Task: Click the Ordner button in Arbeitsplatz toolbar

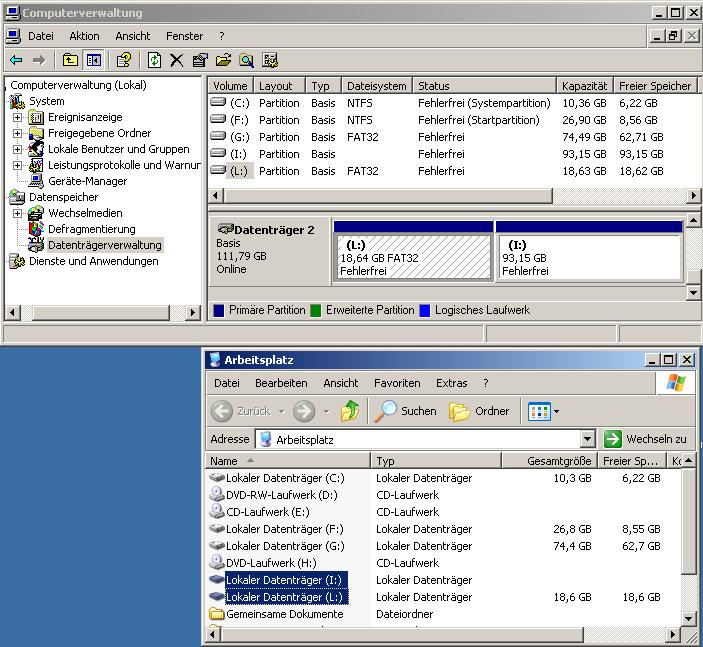Action: coord(479,411)
